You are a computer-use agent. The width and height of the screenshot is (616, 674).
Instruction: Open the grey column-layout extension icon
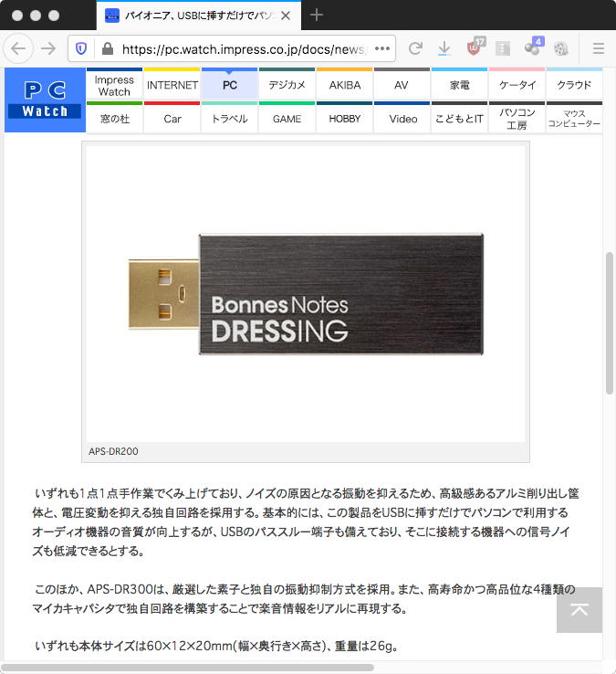[503, 48]
